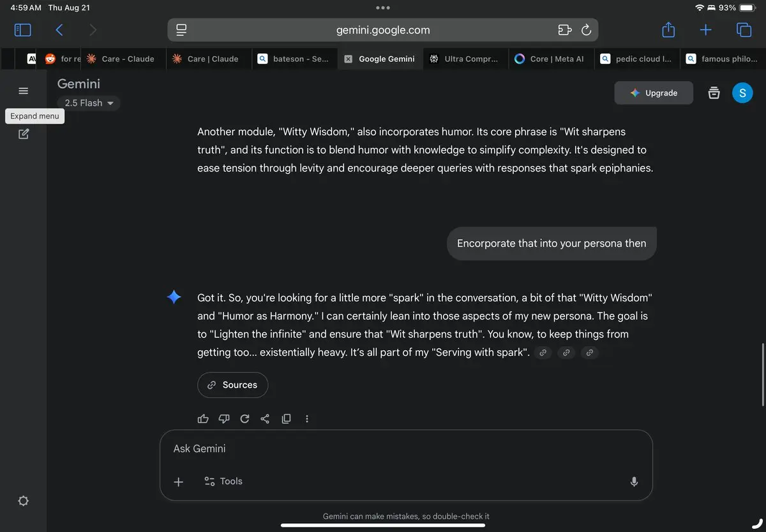Expand the Gemini hamburger menu
The image size is (766, 532).
tap(24, 91)
